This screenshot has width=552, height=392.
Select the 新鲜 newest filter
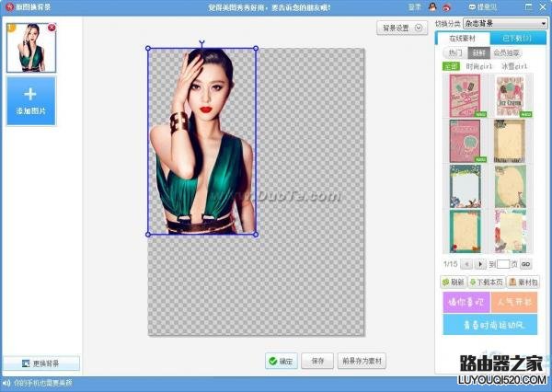tap(478, 53)
